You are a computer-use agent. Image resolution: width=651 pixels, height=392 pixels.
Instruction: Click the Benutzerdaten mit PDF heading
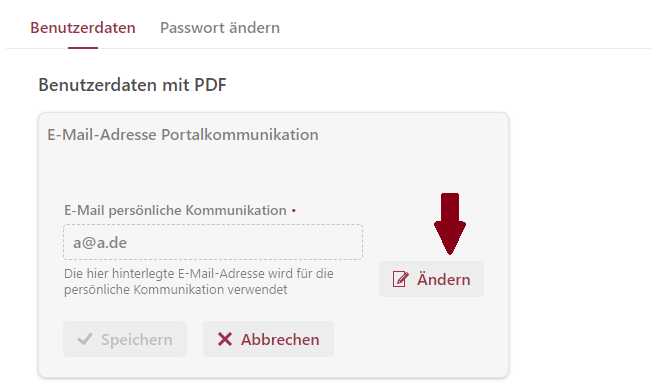tap(132, 85)
